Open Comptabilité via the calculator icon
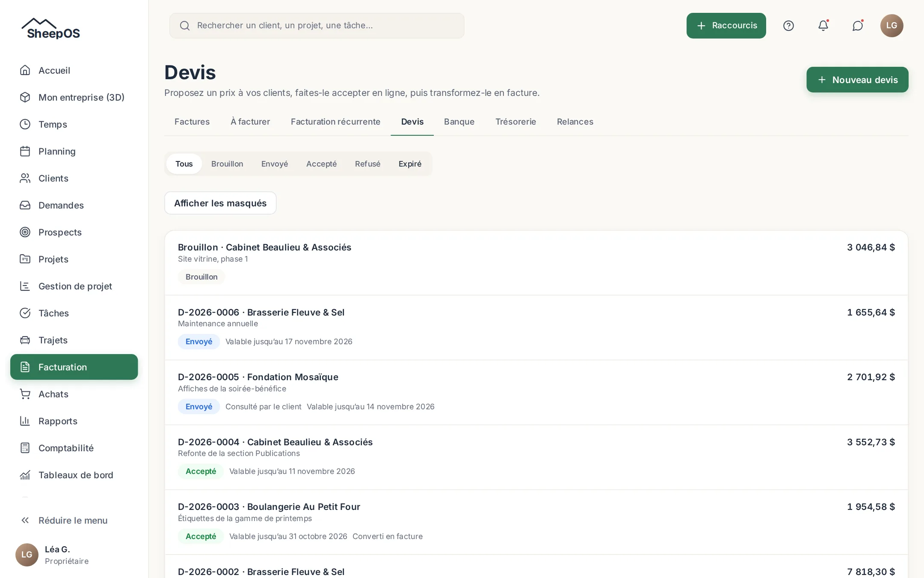The width and height of the screenshot is (924, 578). [x=25, y=448]
